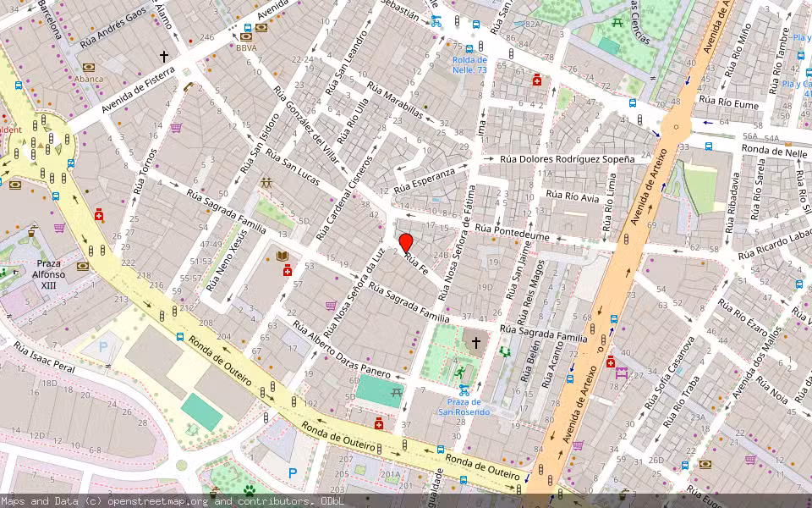812x508 pixels.
Task: Select the Abanca bank icon
Action: 89,68
